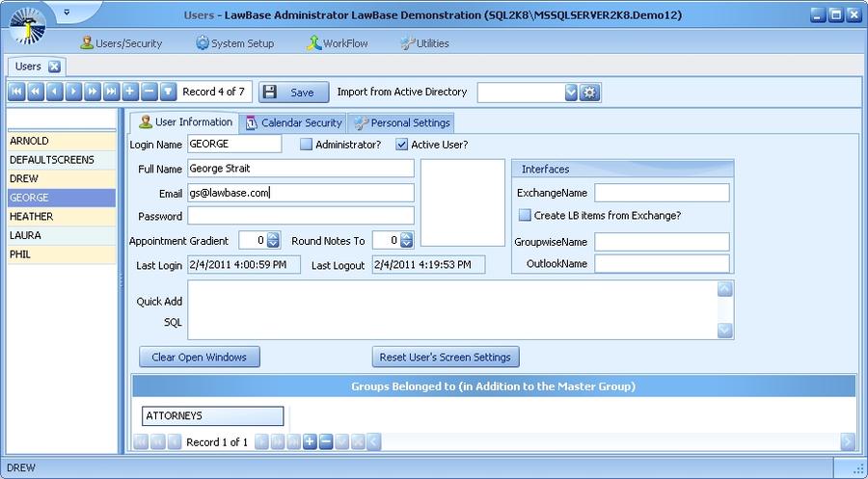Screen dimensions: 868x479
Task: Click first-record button in Groups navigator
Action: point(141,442)
